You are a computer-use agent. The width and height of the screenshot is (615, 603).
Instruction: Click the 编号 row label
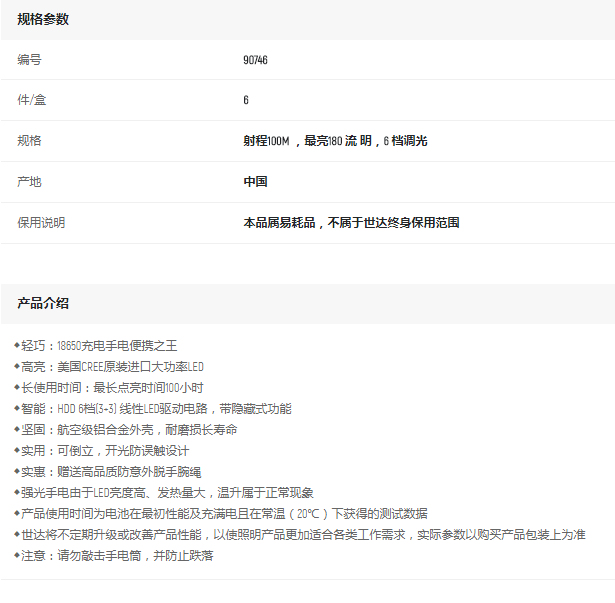tap(29, 60)
